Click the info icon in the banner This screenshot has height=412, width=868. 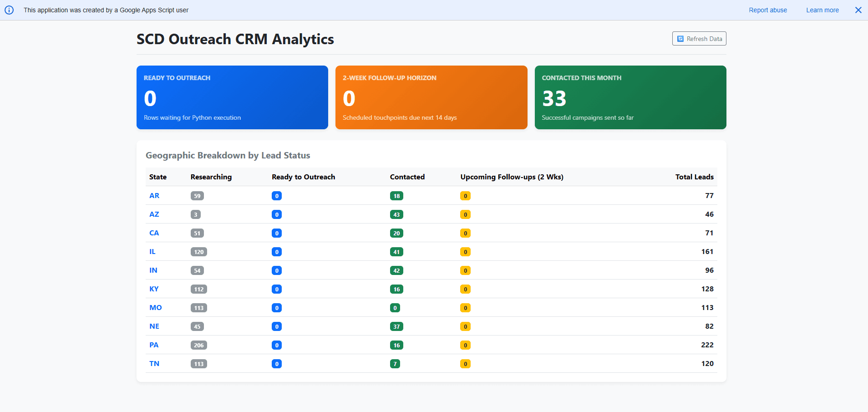coord(9,10)
